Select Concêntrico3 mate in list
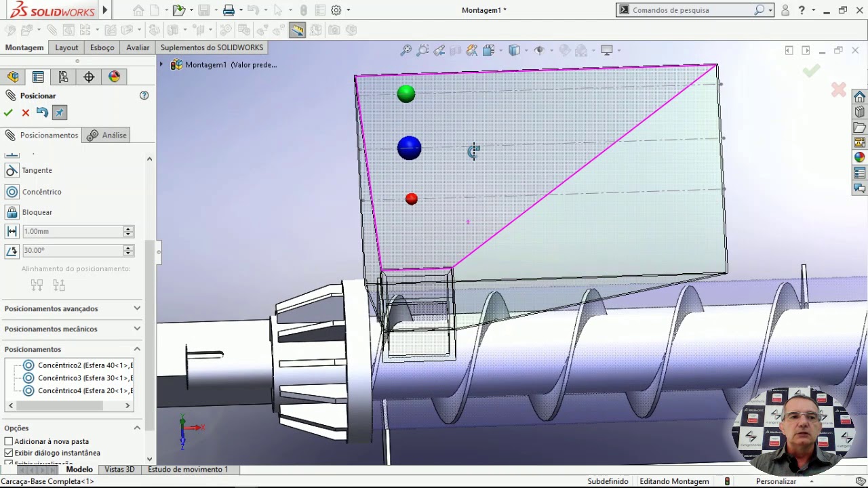 click(77, 378)
